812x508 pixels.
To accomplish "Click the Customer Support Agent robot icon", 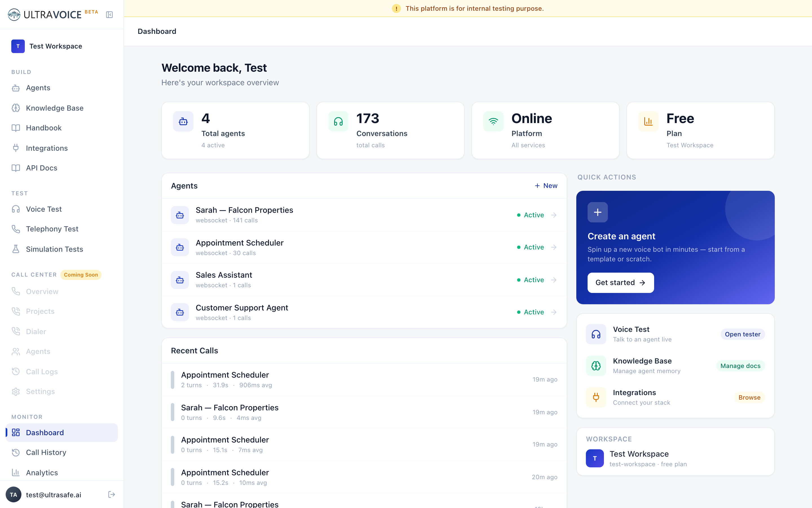I will coord(180,312).
